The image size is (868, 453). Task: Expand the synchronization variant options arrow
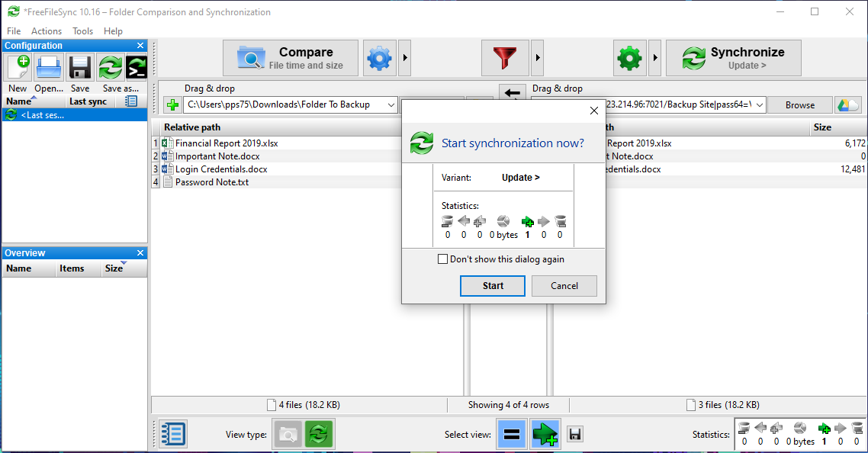click(x=654, y=58)
